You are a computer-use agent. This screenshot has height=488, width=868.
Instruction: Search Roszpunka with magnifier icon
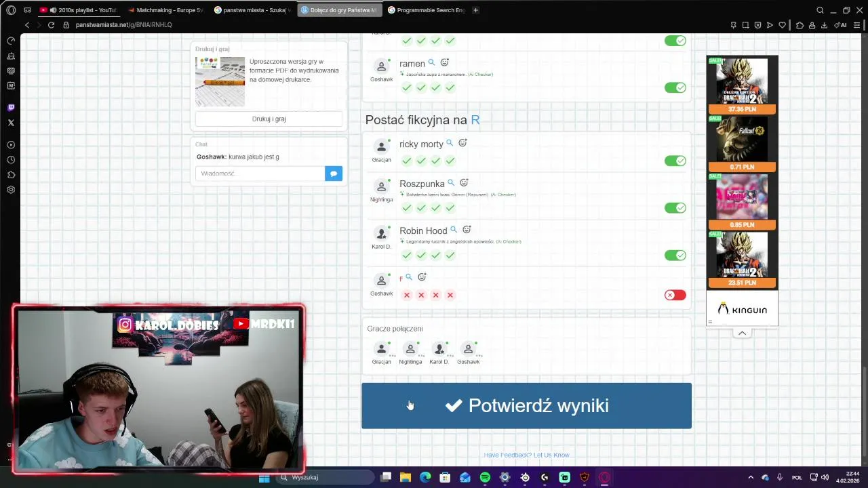pyautogui.click(x=450, y=183)
